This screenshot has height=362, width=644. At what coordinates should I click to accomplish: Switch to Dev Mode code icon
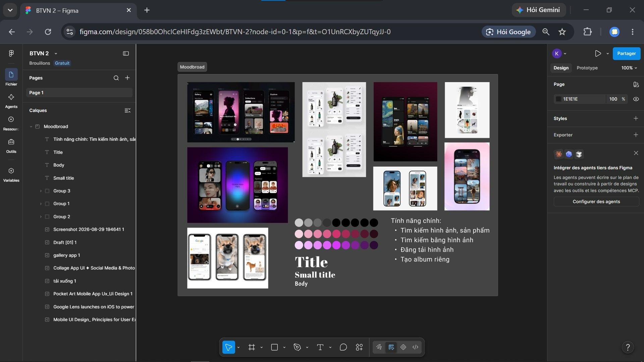pos(415,347)
